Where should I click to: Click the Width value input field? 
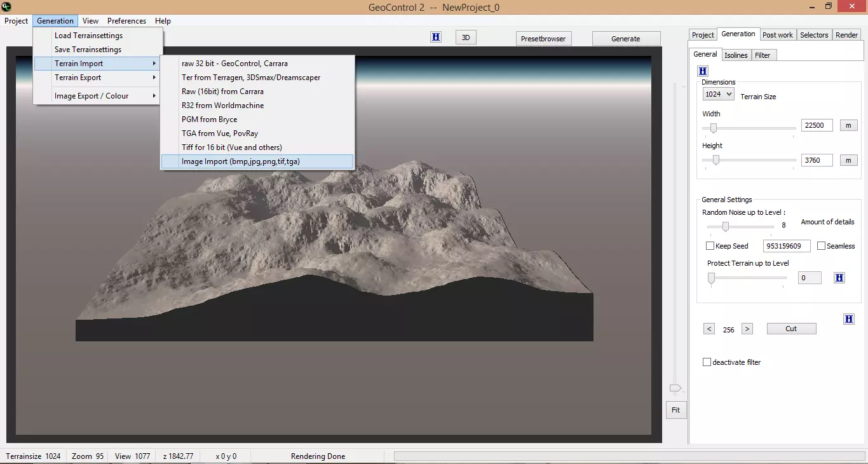pos(817,125)
